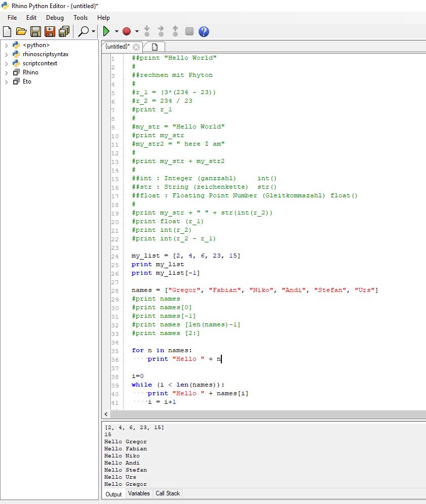426x504 pixels.
Task: Toggle breakpoint with the red circle icon
Action: click(x=127, y=32)
